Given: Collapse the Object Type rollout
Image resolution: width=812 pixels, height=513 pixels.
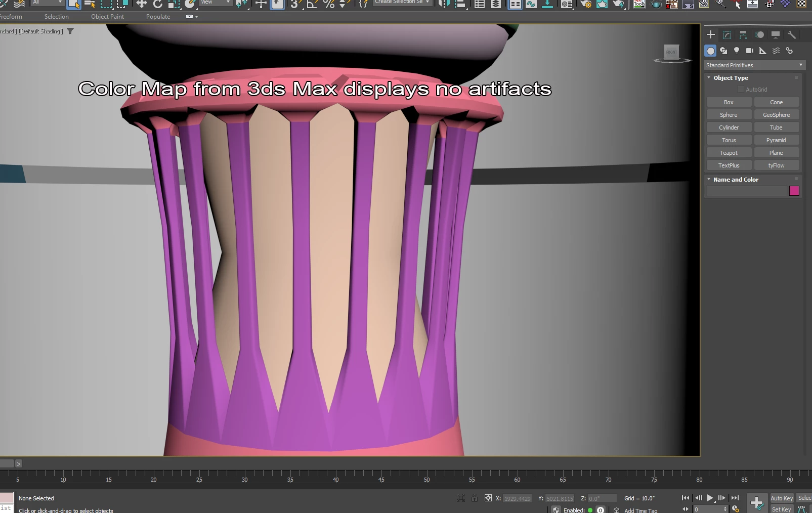Looking at the screenshot, I should 731,78.
